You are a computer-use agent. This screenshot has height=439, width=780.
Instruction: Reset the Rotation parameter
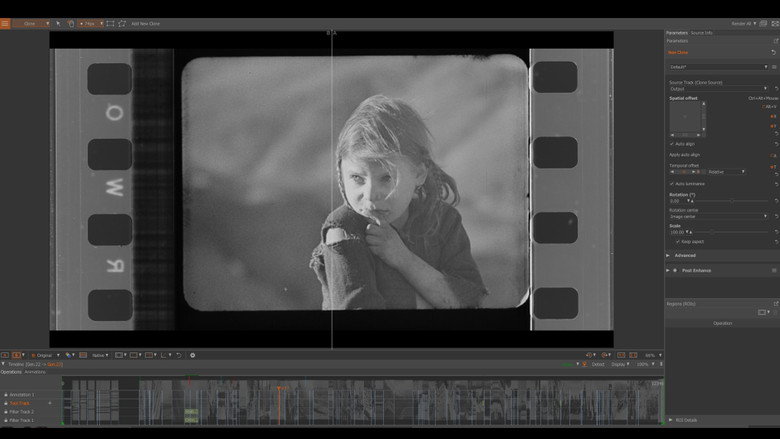(776, 201)
